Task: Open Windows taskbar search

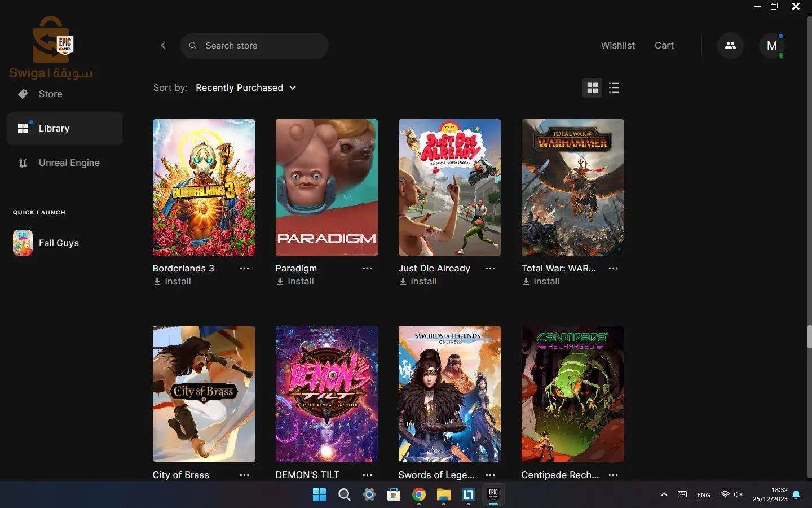Action: pyautogui.click(x=344, y=495)
